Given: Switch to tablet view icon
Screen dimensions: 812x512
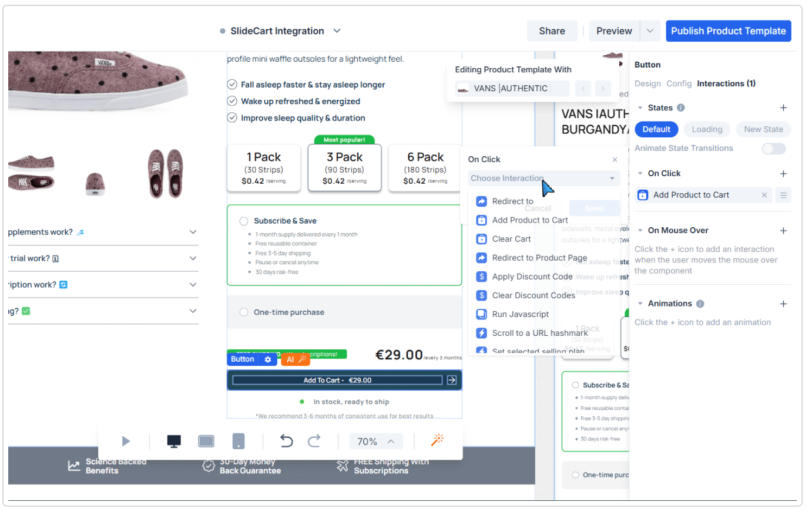Looking at the screenshot, I should pos(206,441).
